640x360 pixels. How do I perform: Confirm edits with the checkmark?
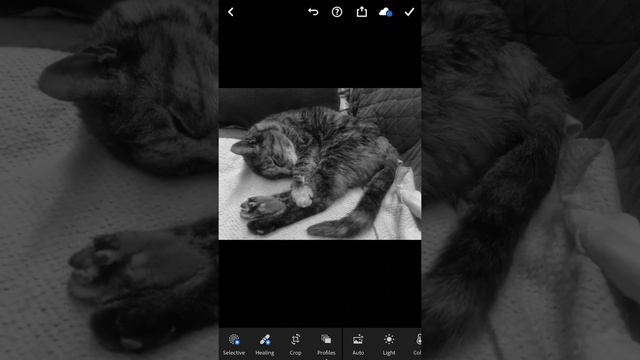pyautogui.click(x=409, y=12)
